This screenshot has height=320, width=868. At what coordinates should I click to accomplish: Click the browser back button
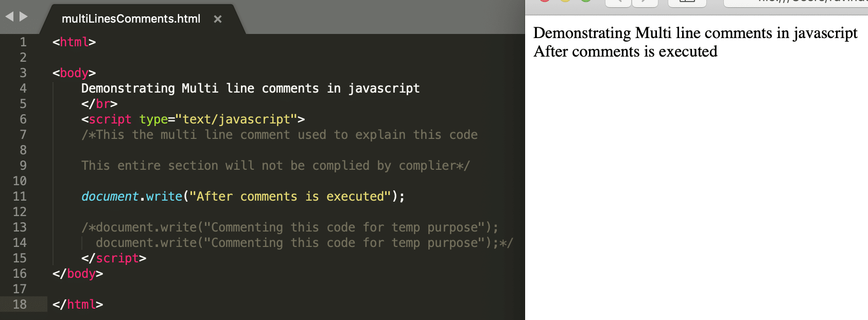(x=618, y=2)
